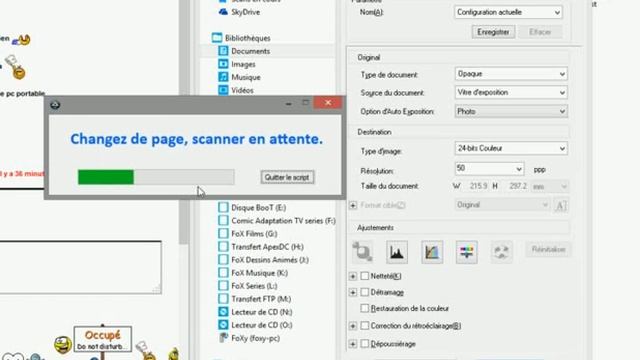Select the Lecteur de CD (N:) icon
Viewport: 640px width, 360px height.
(x=223, y=312)
